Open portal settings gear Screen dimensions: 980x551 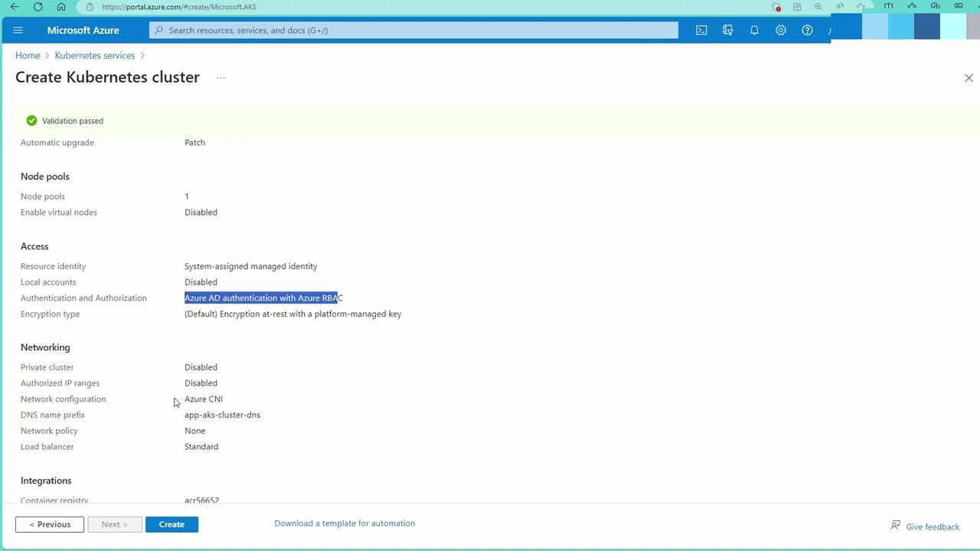click(x=781, y=31)
